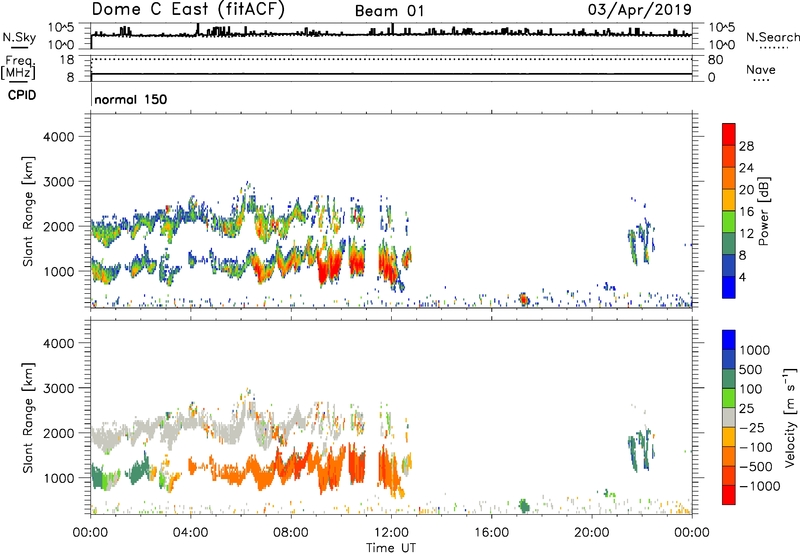Click the "Dome C East (fitACF)" plot title
This screenshot has height=554, width=800.
pos(188,9)
